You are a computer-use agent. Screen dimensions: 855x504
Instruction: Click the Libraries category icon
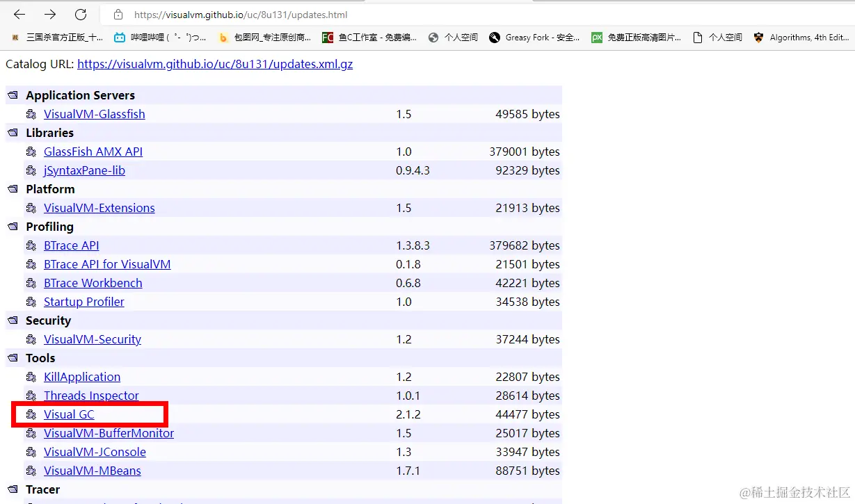point(13,133)
